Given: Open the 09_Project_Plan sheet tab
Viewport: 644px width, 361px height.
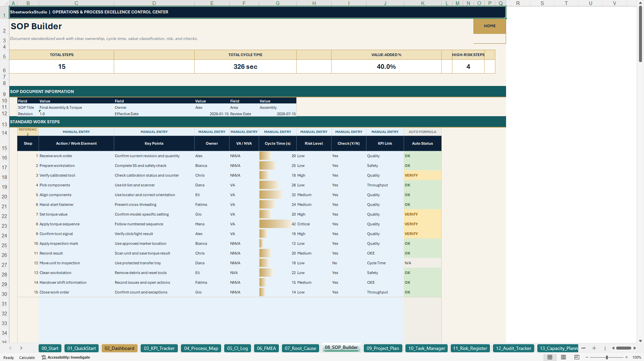Looking at the screenshot, I should (x=383, y=348).
